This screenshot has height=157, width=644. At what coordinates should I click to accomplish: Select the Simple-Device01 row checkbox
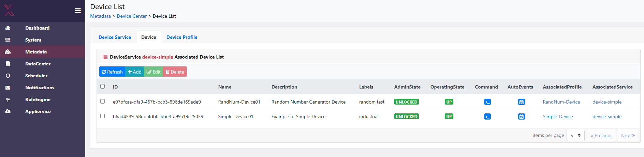tap(102, 116)
